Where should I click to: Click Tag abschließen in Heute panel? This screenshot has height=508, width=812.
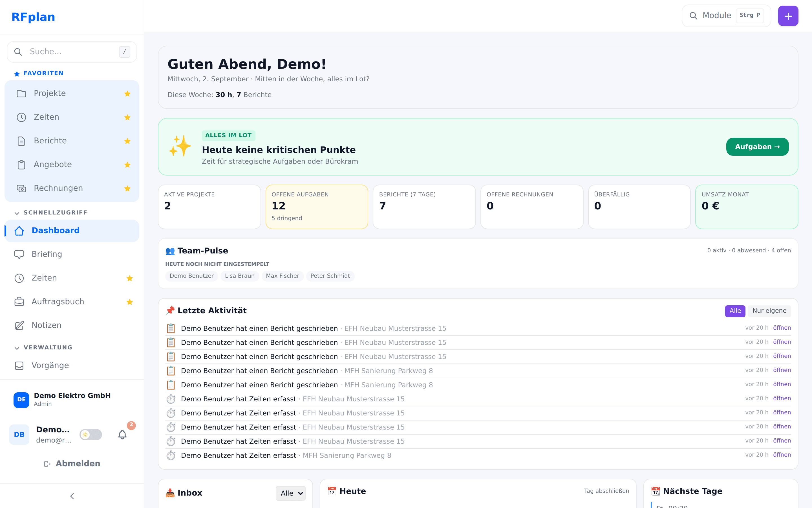click(x=606, y=491)
